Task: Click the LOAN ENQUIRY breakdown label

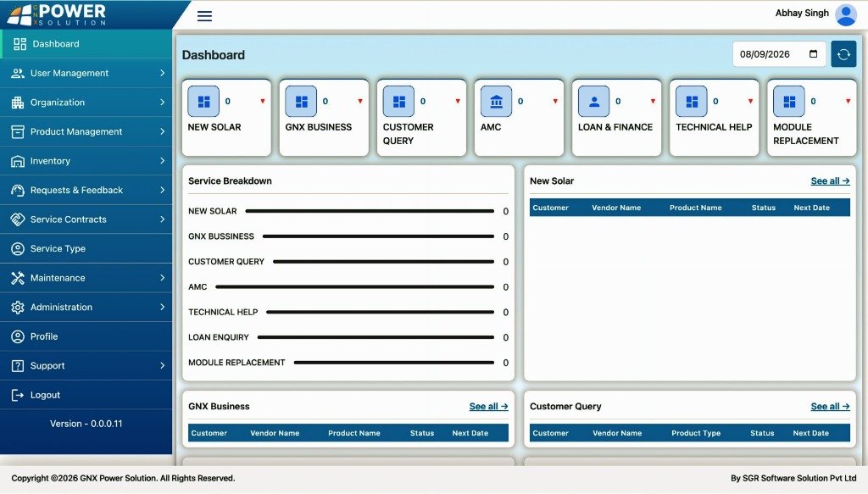Action: tap(219, 337)
